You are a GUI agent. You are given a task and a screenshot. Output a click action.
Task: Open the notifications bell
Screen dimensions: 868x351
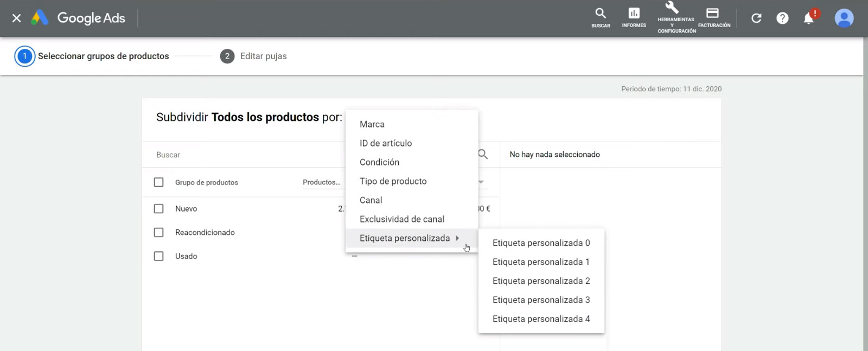pos(809,18)
